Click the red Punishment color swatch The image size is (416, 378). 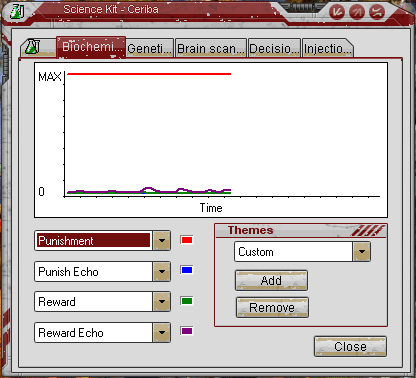pyautogui.click(x=187, y=240)
